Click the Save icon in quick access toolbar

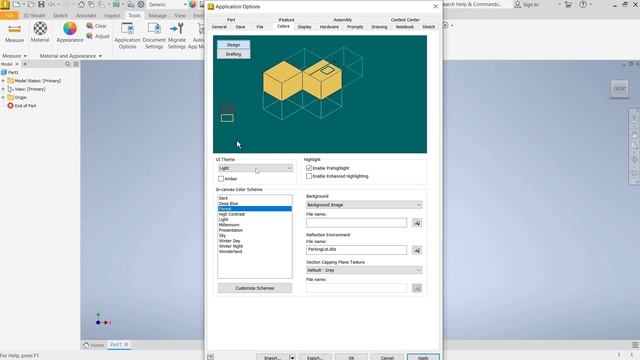pos(41,4)
